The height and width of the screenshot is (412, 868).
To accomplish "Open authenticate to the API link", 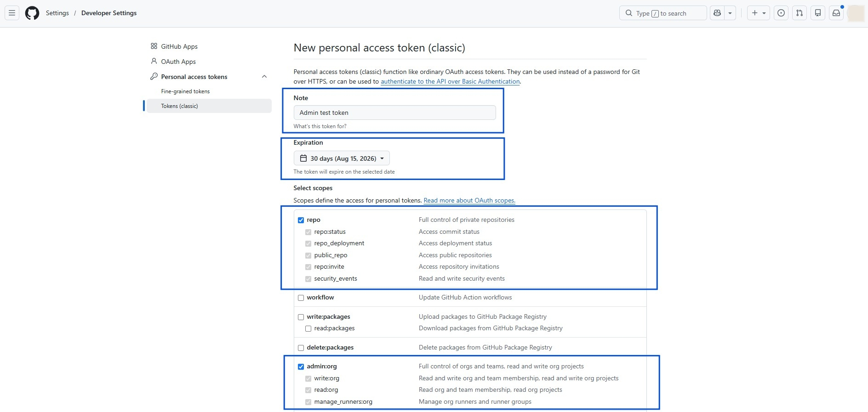I will 450,81.
